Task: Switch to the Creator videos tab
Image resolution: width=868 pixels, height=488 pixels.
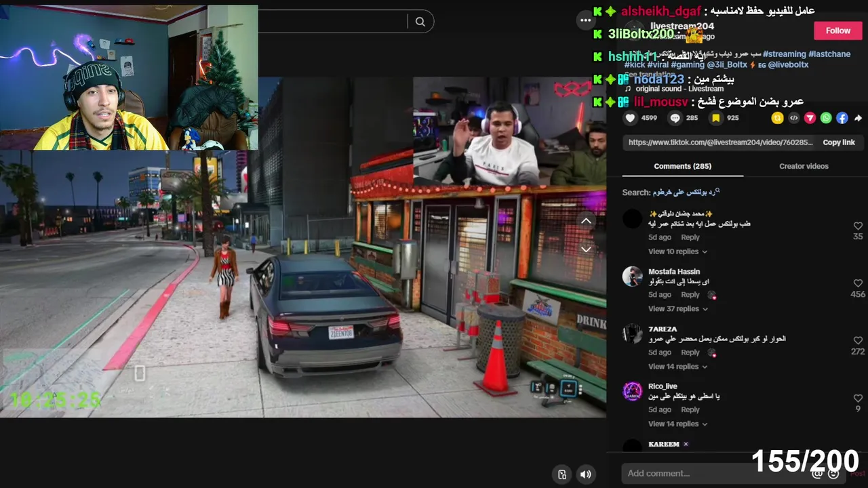Action: 804,166
